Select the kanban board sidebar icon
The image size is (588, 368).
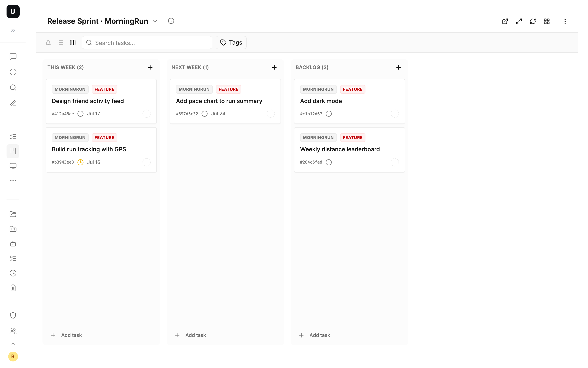13,151
